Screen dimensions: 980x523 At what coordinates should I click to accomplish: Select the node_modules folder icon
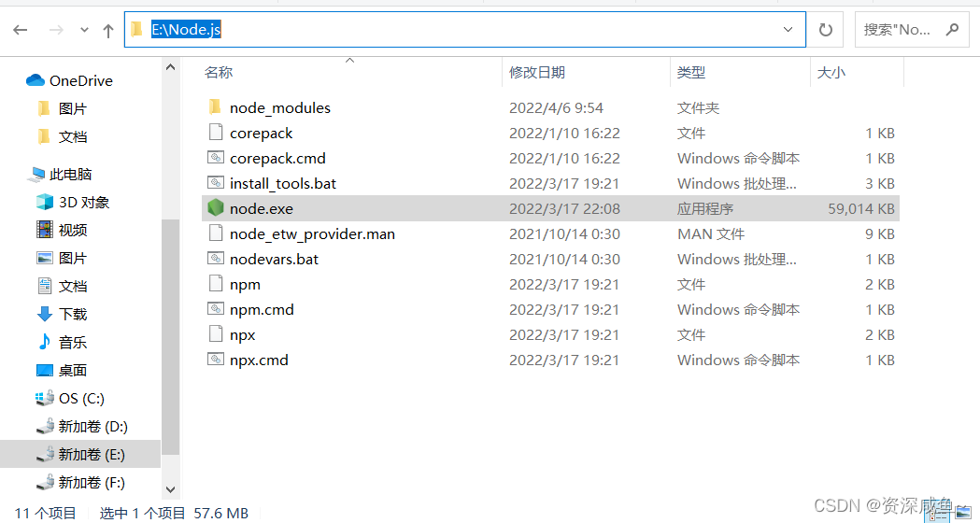pos(215,106)
